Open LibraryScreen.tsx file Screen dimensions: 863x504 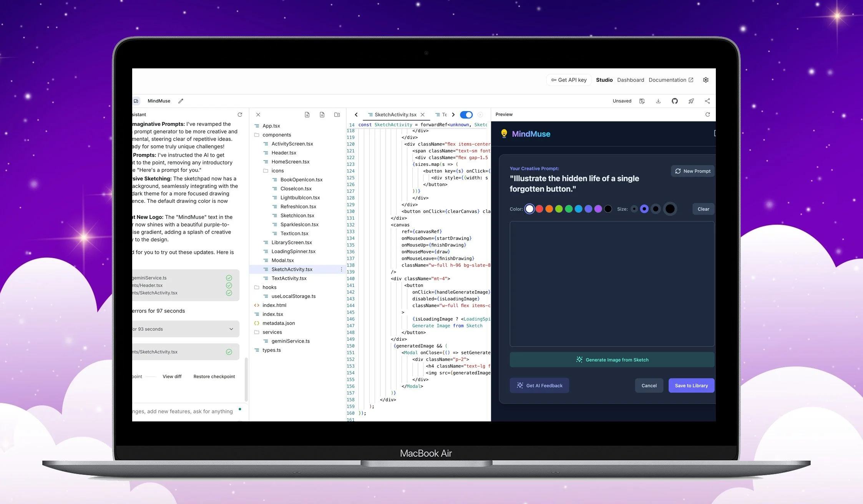point(292,242)
